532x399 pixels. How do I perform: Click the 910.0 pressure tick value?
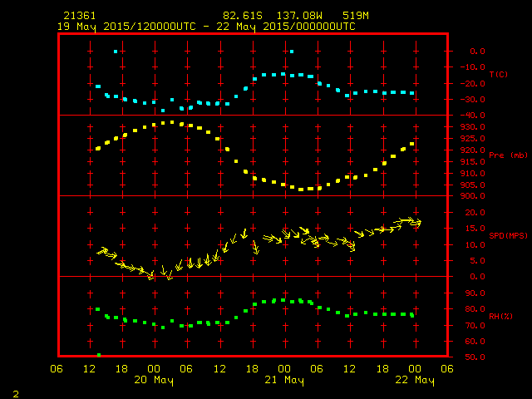pyautogui.click(x=473, y=174)
